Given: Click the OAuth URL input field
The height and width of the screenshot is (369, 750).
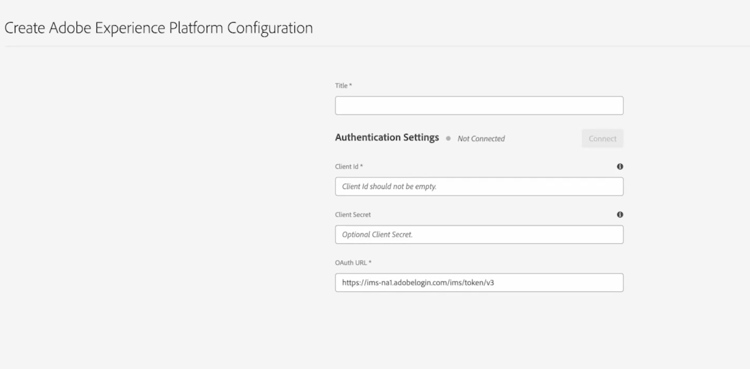Looking at the screenshot, I should 479,282.
